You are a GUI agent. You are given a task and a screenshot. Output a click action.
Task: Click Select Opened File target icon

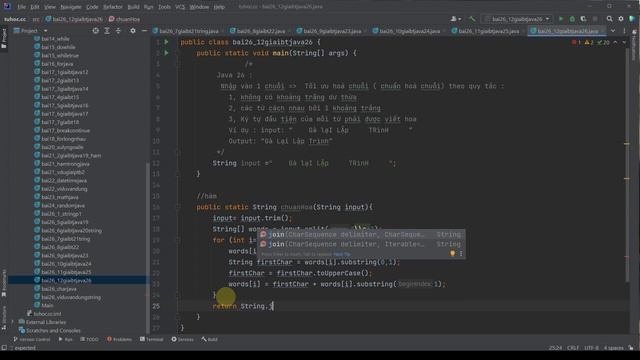pyautogui.click(x=96, y=31)
